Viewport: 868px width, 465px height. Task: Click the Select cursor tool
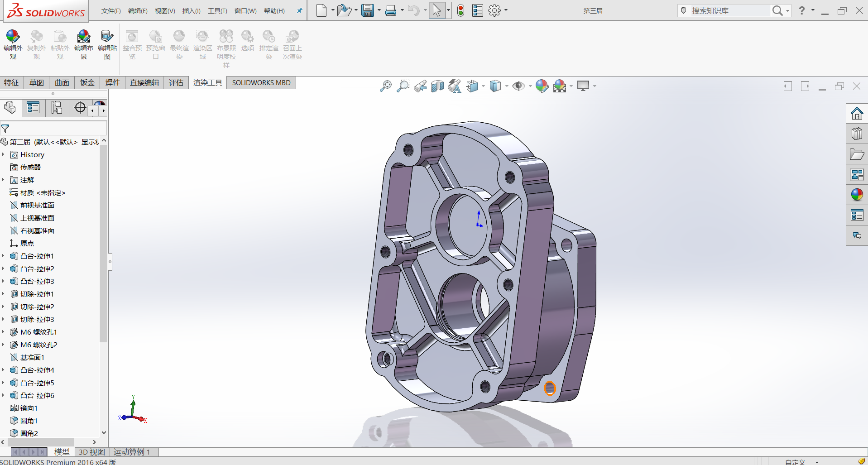(437, 10)
